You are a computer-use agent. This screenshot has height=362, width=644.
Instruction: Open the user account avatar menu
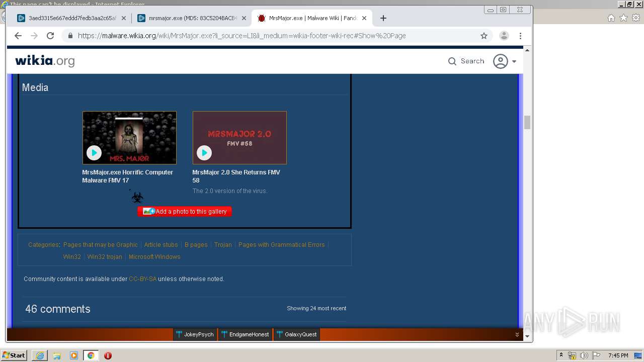click(501, 61)
